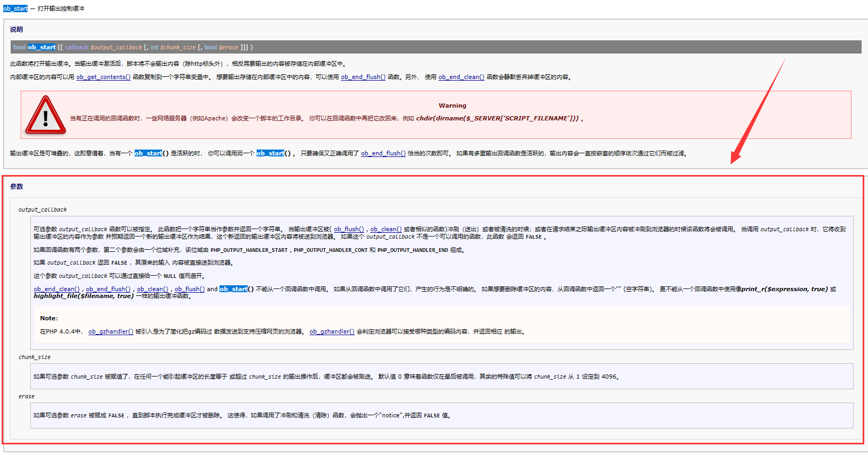Click second highlighted ob_start() in stackable-buffer paragraph
Screen dimensions: 868x455
[270, 153]
